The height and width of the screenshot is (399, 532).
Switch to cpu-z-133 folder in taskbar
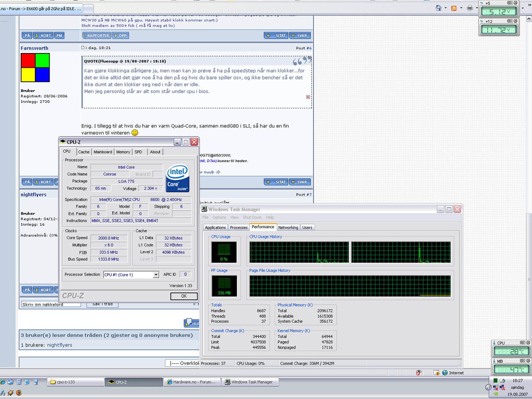[x=75, y=382]
